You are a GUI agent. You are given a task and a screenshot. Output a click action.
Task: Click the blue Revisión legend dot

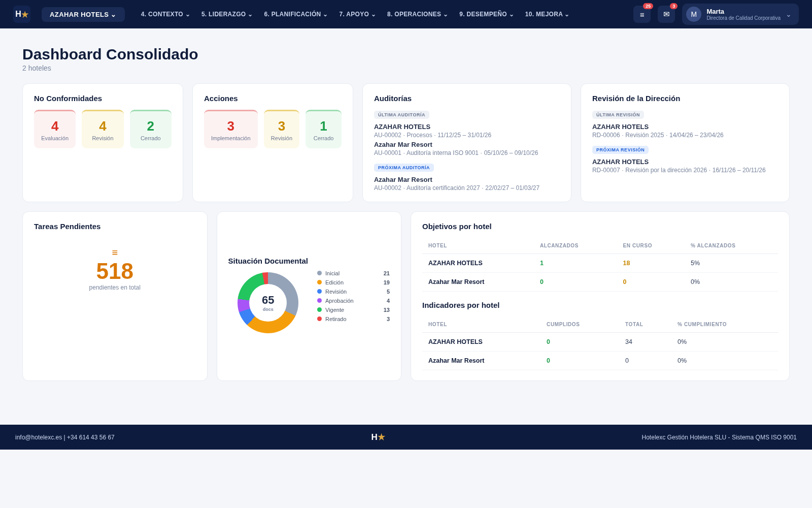pyautogui.click(x=320, y=292)
